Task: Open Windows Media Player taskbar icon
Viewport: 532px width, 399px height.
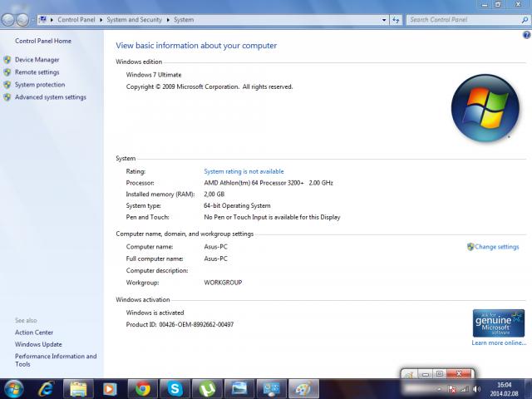Action: point(110,388)
